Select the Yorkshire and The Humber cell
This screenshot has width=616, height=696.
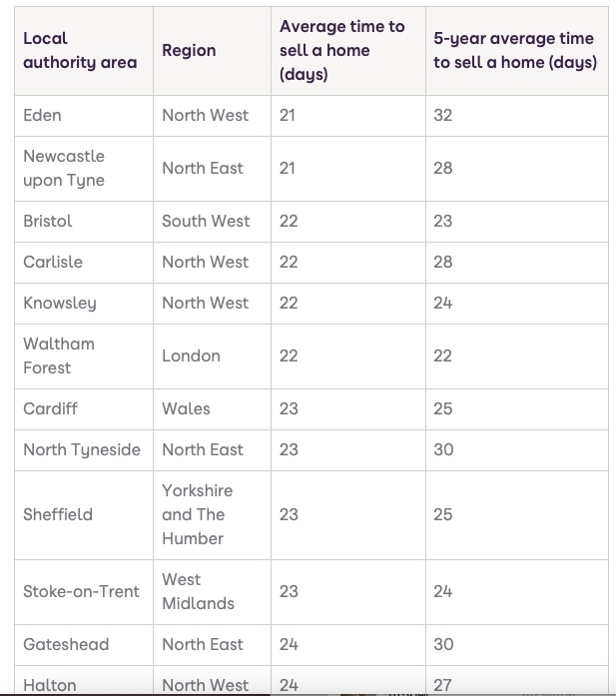point(212,515)
